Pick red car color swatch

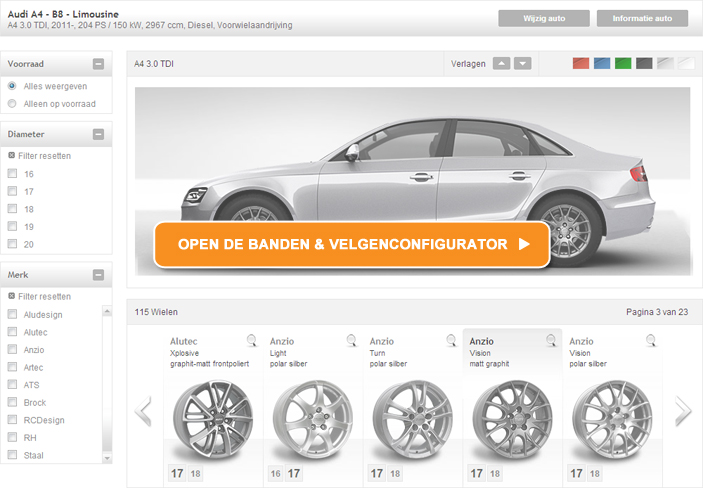coord(581,63)
